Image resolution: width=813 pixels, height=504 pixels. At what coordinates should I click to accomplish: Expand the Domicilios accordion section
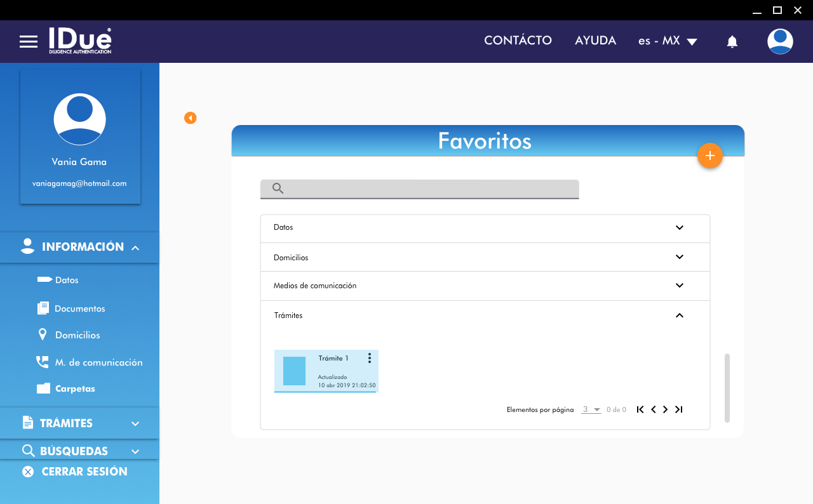679,257
